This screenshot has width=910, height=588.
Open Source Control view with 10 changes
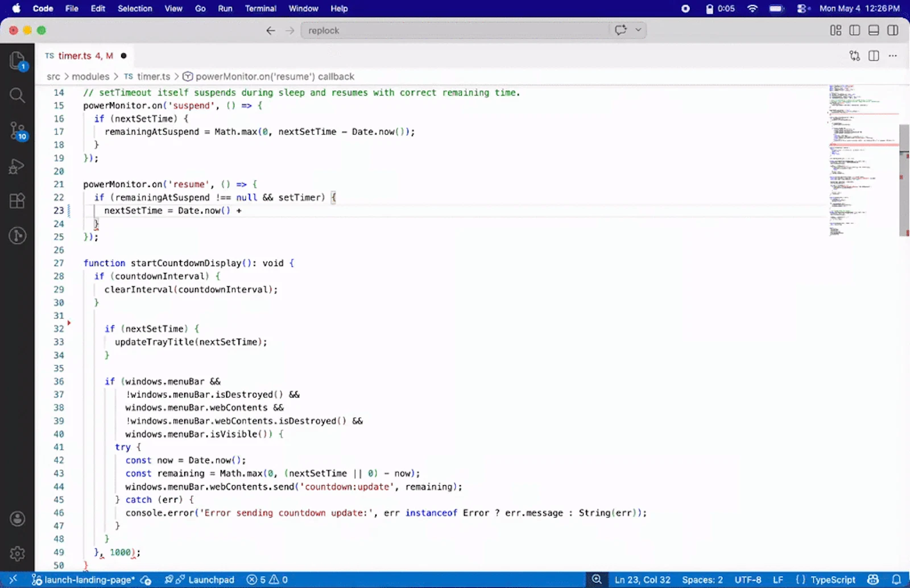pos(17,131)
